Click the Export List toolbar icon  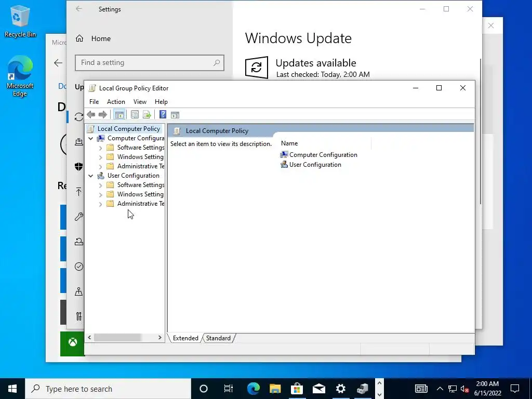pos(147,115)
